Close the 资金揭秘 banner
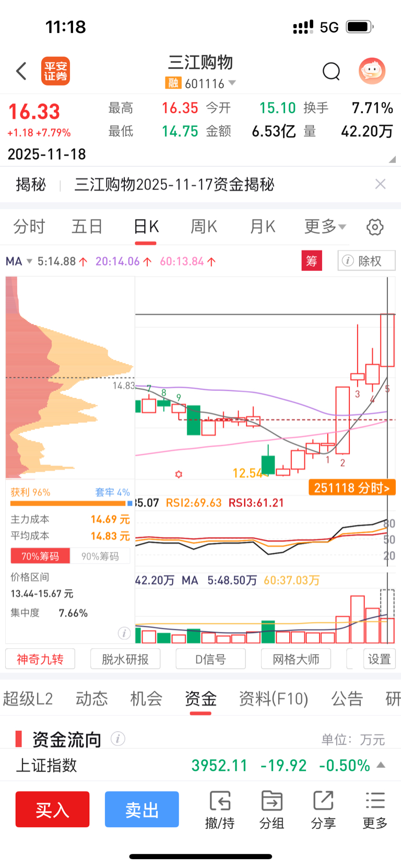 (381, 184)
